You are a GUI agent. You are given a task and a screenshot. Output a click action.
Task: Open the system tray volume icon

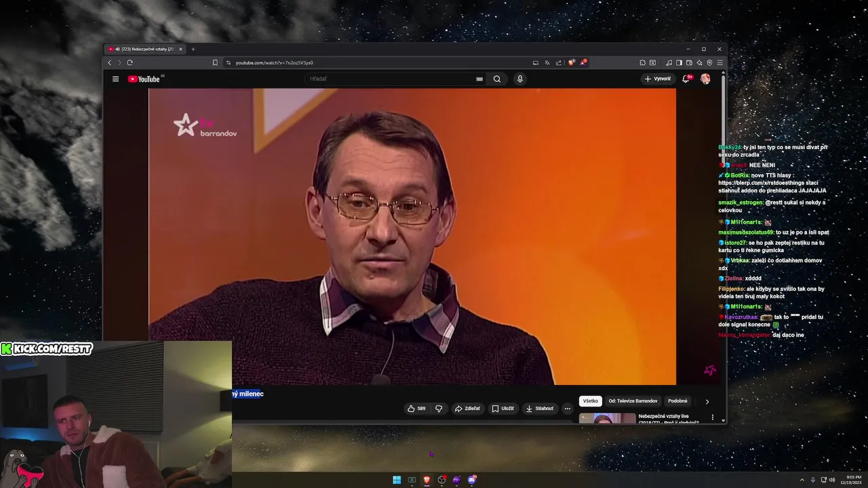pos(833,480)
